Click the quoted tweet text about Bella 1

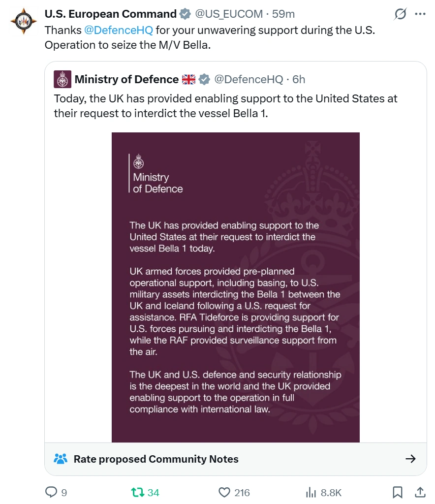point(225,106)
